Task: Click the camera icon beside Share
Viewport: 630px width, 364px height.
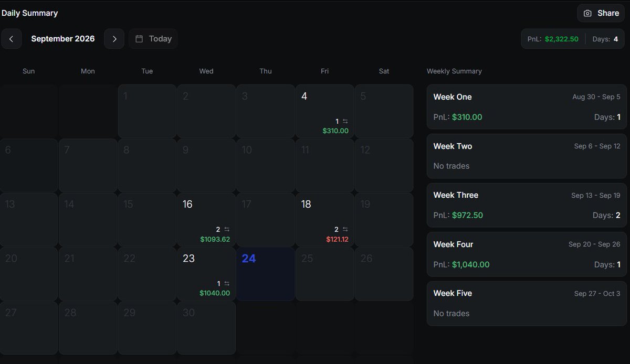Action: (587, 13)
